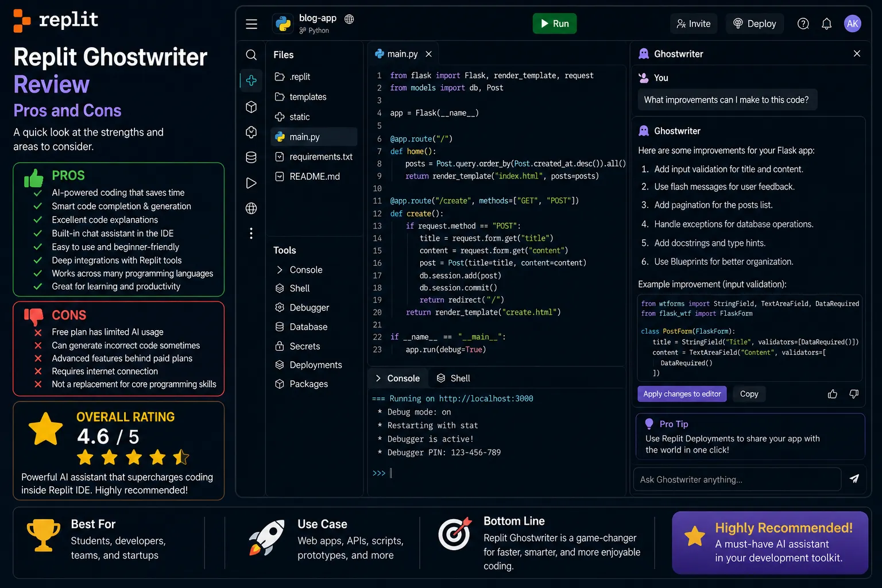Image resolution: width=882 pixels, height=588 pixels.
Task: Click the rocket icon beside Use Case
Action: point(267,538)
